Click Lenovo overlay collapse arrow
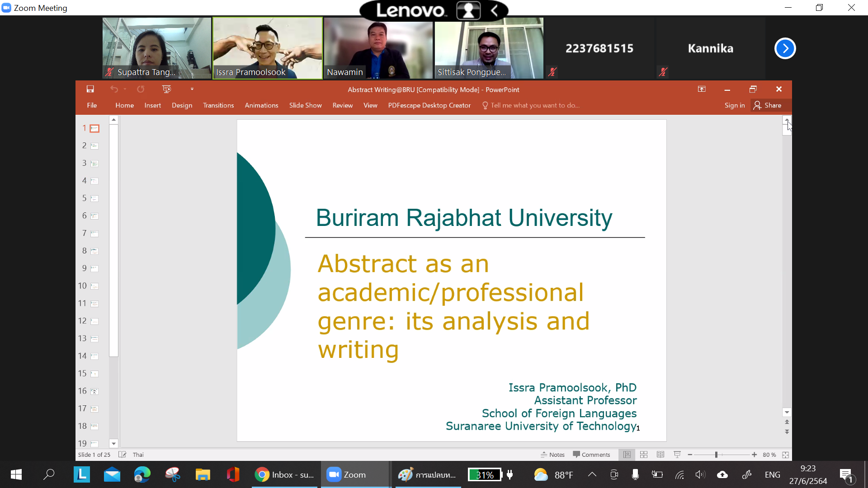The width and height of the screenshot is (868, 488). coord(495,10)
